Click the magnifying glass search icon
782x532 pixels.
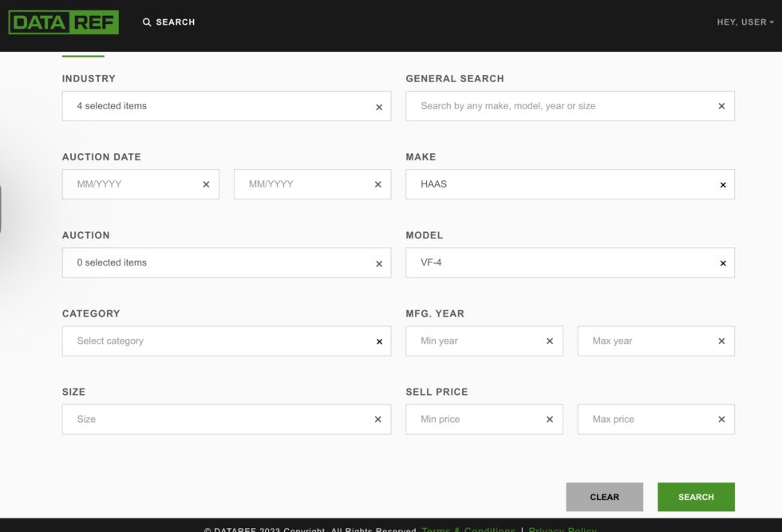tap(145, 22)
